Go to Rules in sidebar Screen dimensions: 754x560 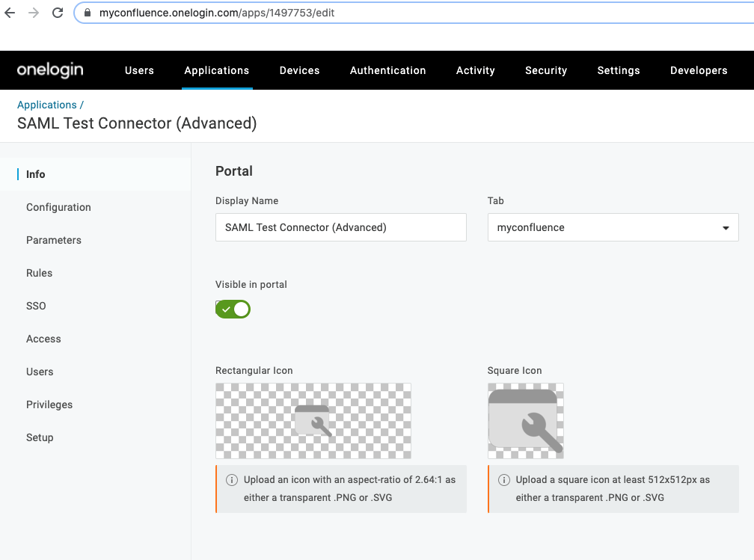40,273
